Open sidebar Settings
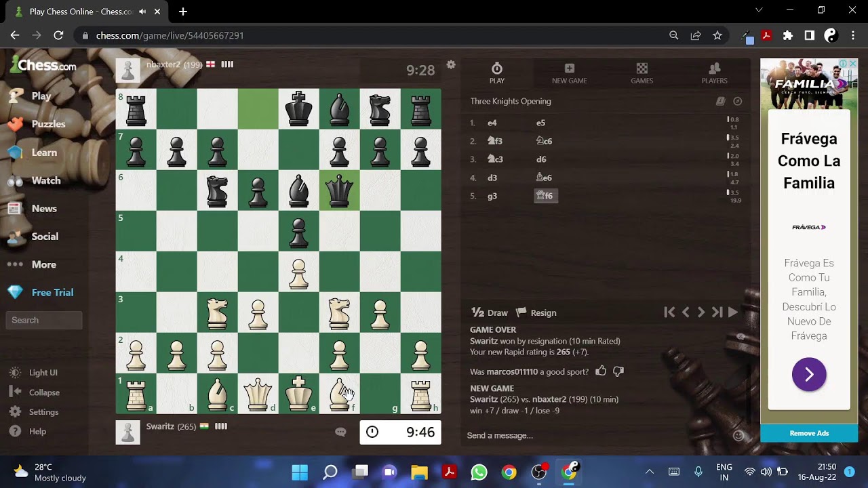Image resolution: width=868 pixels, height=488 pixels. point(35,412)
